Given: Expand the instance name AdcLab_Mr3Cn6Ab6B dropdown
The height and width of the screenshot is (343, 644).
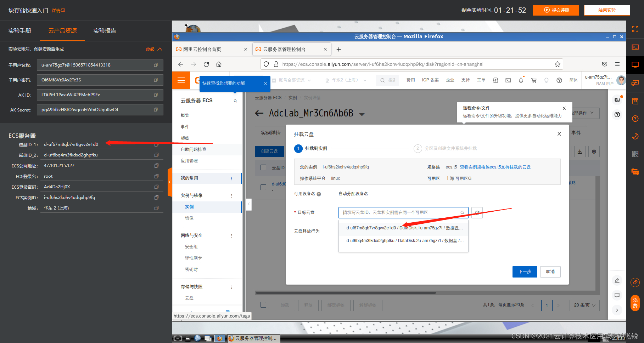Looking at the screenshot, I should tap(362, 114).
